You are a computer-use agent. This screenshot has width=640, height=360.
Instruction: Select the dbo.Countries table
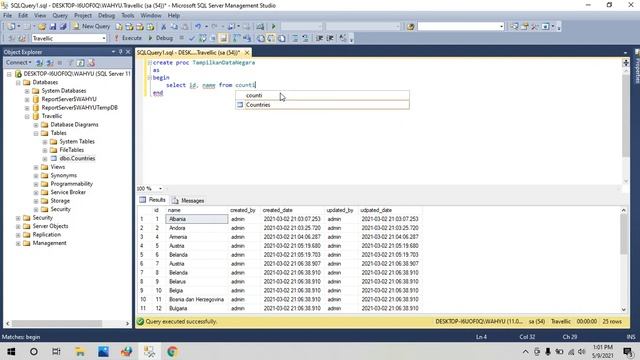coord(77,158)
